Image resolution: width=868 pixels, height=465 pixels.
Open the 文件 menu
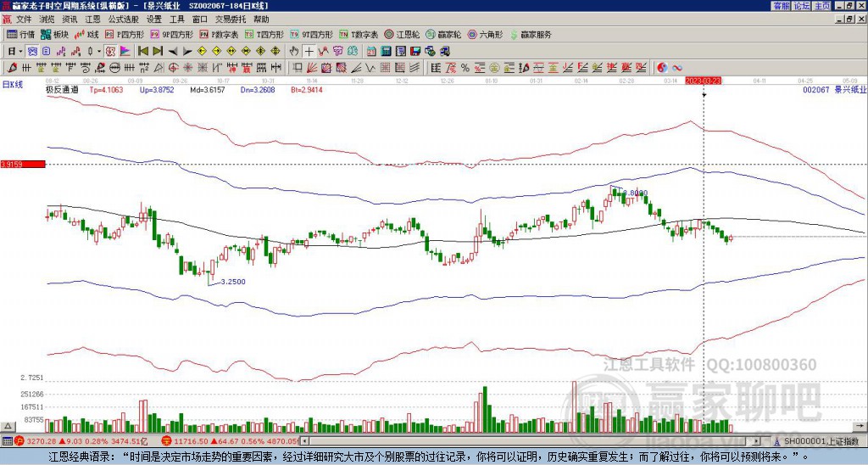coord(24,20)
